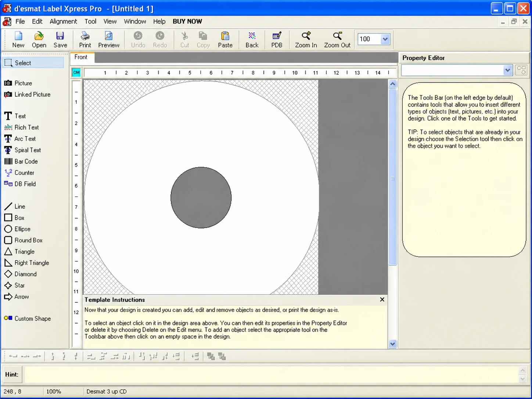Pick the Round Box tool
This screenshot has height=399, width=532.
23,240
